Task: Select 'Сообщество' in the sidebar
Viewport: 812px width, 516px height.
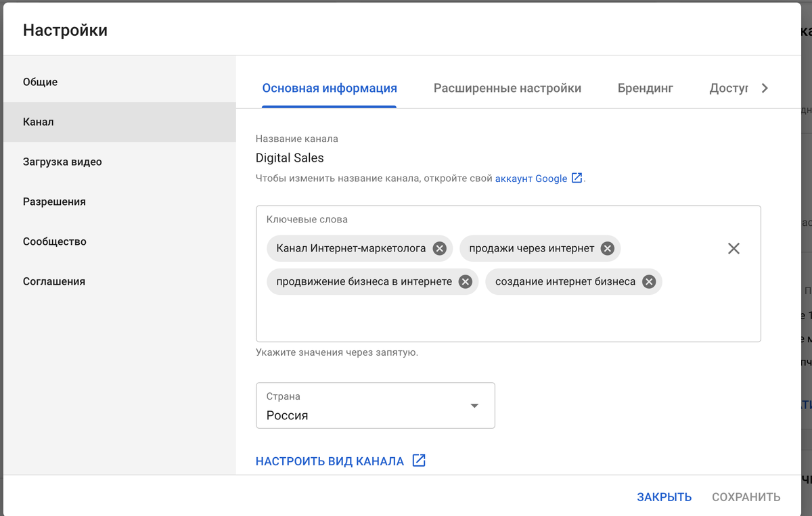Action: 120,241
